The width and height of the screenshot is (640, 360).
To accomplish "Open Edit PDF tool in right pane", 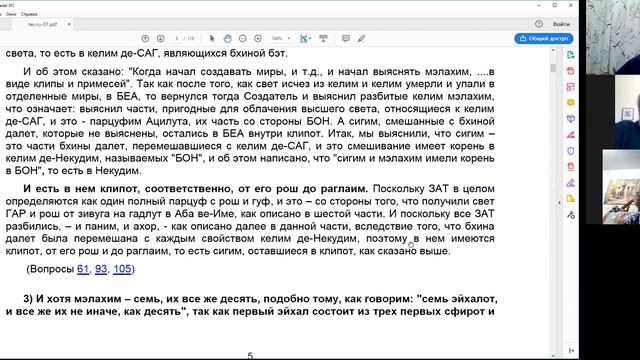I will tap(571, 87).
